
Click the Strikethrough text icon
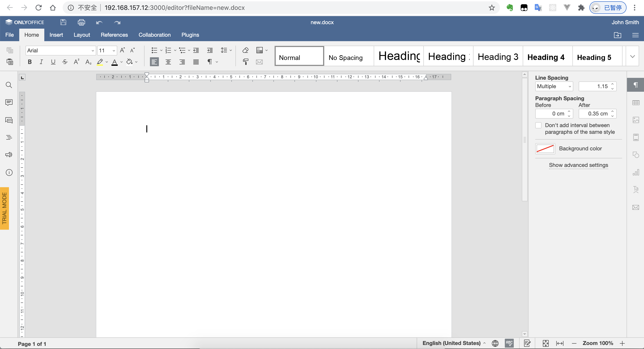click(65, 62)
